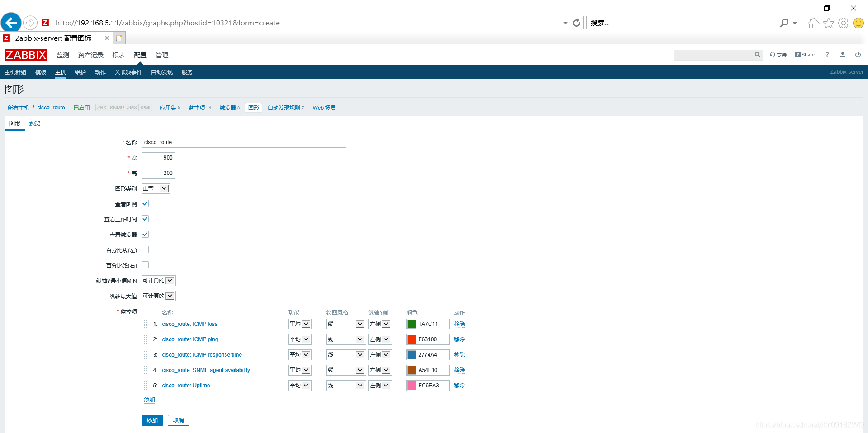Grab drag handle of Uptime row
868x433 pixels.
pos(146,386)
